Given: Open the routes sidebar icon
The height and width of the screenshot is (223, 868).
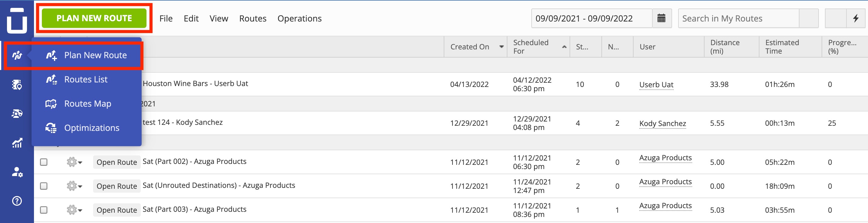Looking at the screenshot, I should pos(17,55).
